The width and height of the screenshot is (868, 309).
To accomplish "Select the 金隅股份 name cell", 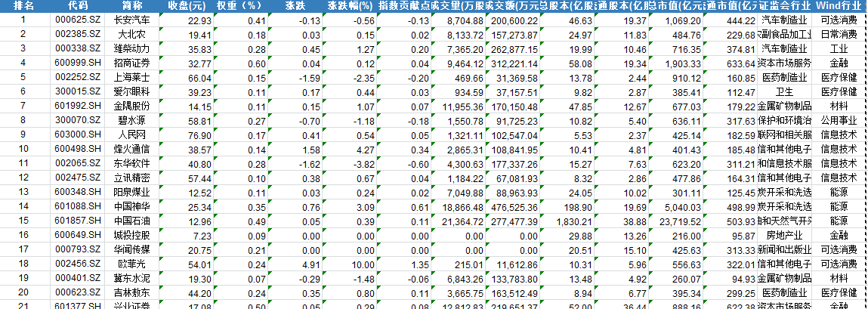I will 131,107.
